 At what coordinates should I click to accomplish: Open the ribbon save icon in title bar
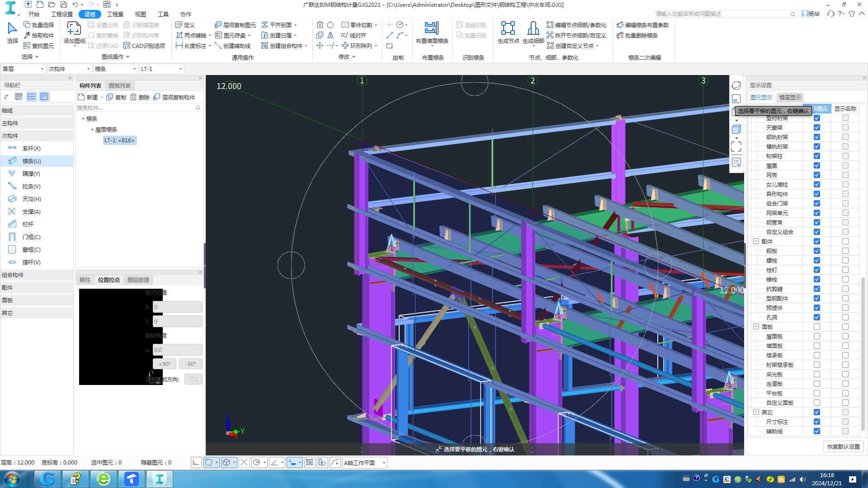click(63, 5)
